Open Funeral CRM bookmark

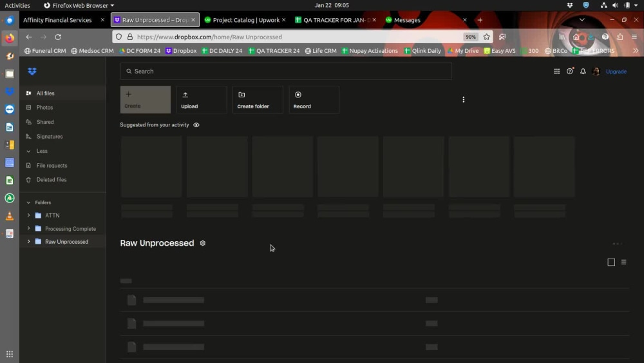click(45, 51)
